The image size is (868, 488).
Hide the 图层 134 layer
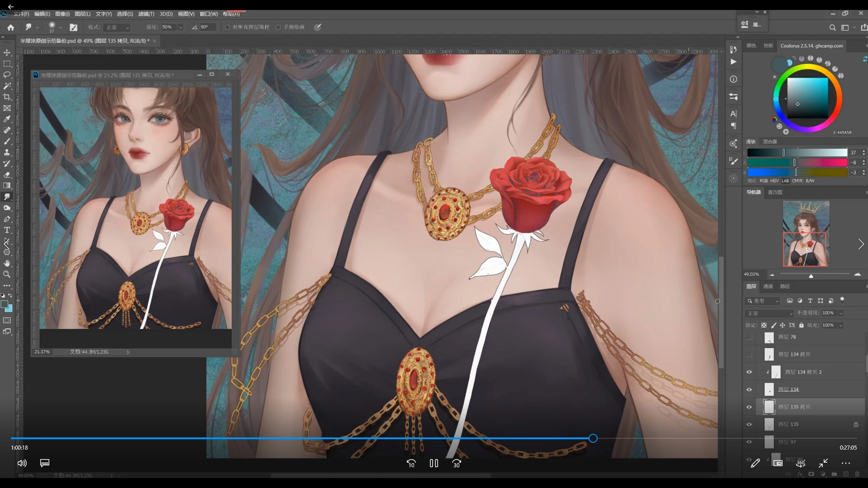(749, 389)
